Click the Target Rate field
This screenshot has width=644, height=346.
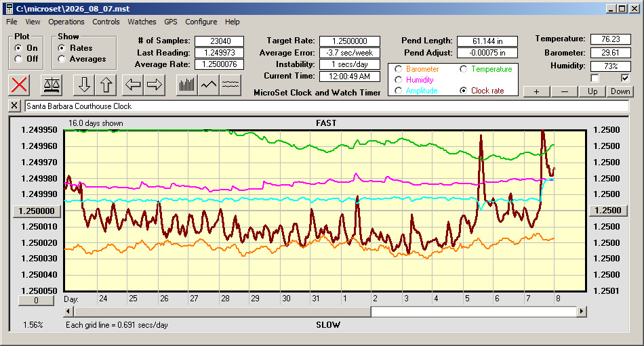[350, 41]
